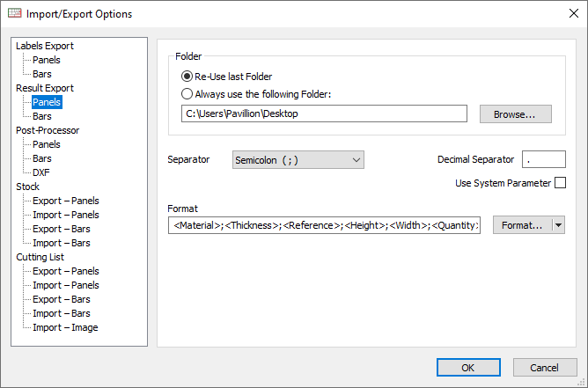The width and height of the screenshot is (588, 388).
Task: Click the Decimal Separator input field
Action: [x=544, y=160]
